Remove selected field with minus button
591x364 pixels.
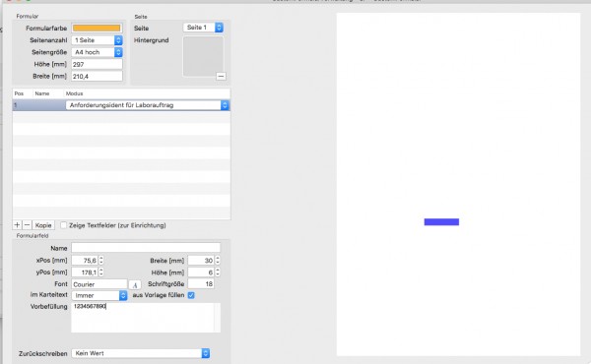(x=27, y=225)
